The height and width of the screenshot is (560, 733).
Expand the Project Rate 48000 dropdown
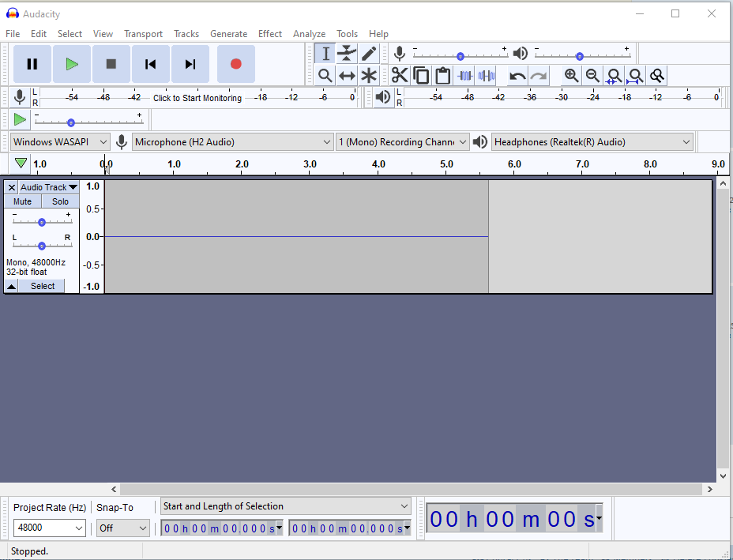click(49, 528)
